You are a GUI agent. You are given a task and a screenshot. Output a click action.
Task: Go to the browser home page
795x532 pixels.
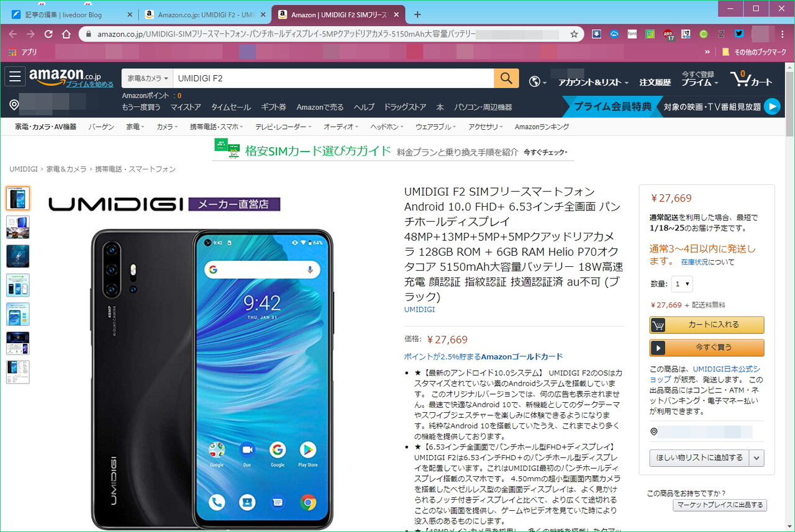click(66, 34)
